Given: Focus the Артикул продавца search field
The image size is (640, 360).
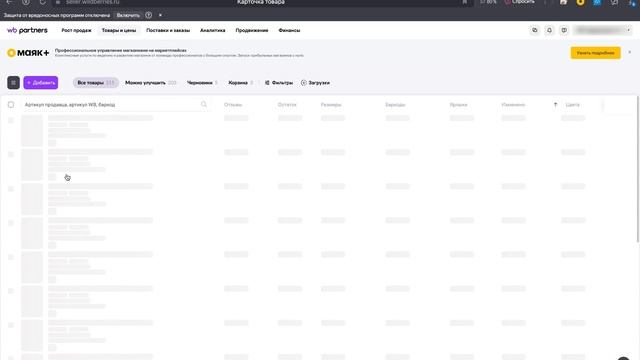Looking at the screenshot, I should pyautogui.click(x=116, y=104).
